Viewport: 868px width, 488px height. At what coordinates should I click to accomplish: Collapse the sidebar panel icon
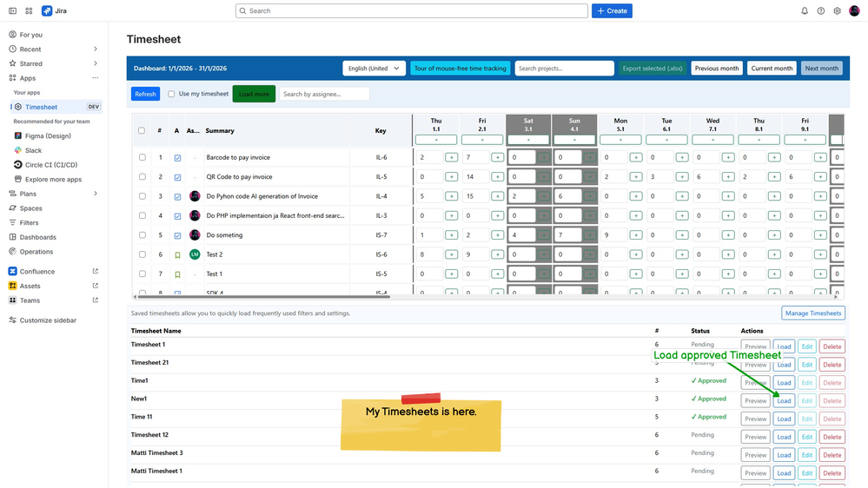[x=12, y=10]
